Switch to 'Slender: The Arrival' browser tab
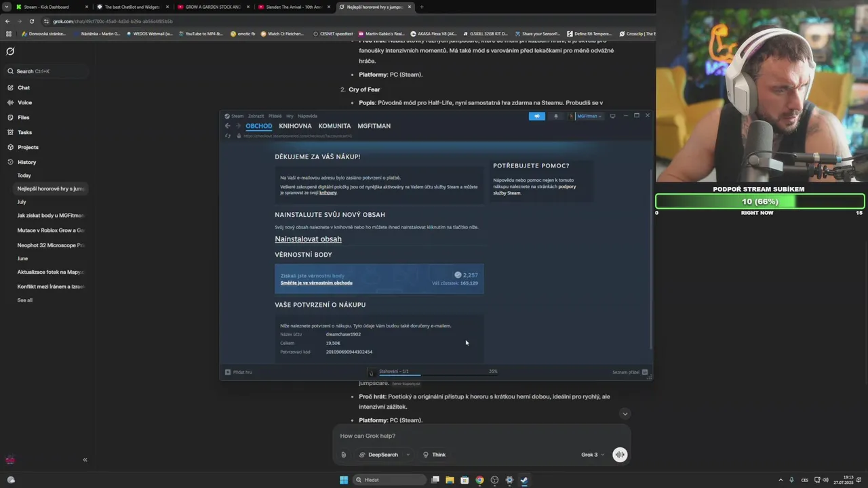The image size is (868, 488). click(x=294, y=7)
